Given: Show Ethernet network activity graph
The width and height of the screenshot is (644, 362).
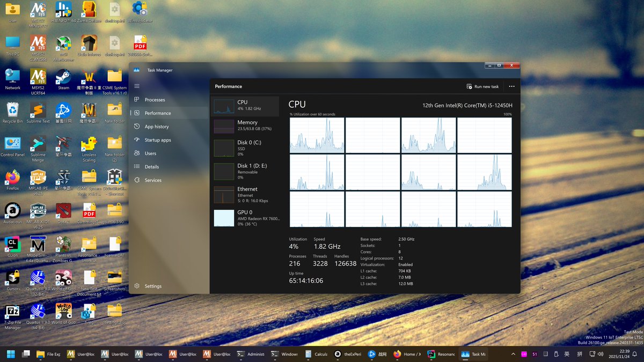Looking at the screenshot, I should tap(245, 194).
